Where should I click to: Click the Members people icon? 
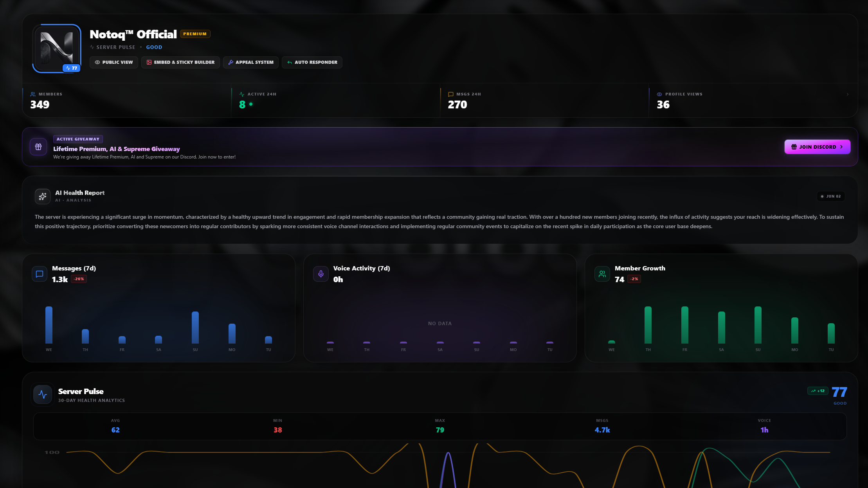tap(33, 94)
